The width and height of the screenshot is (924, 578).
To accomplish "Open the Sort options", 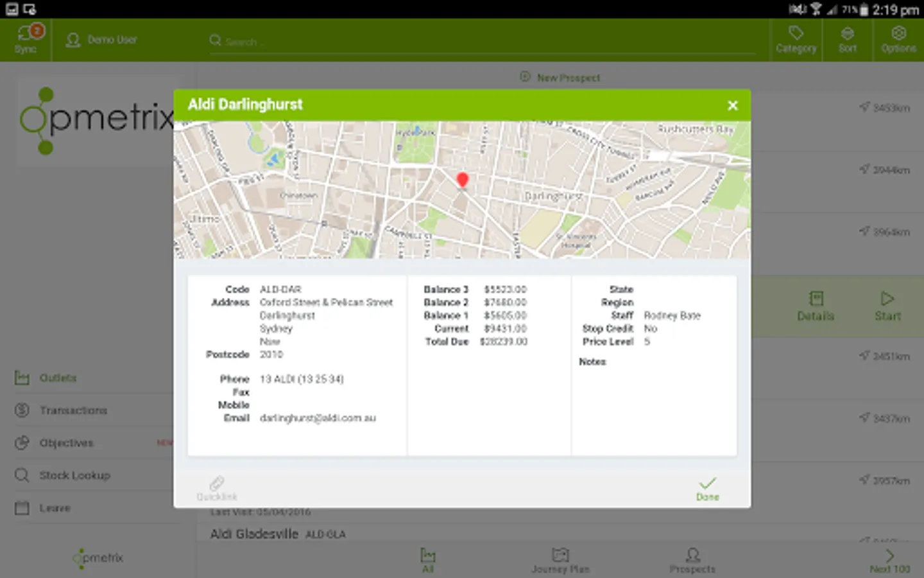I will [848, 40].
